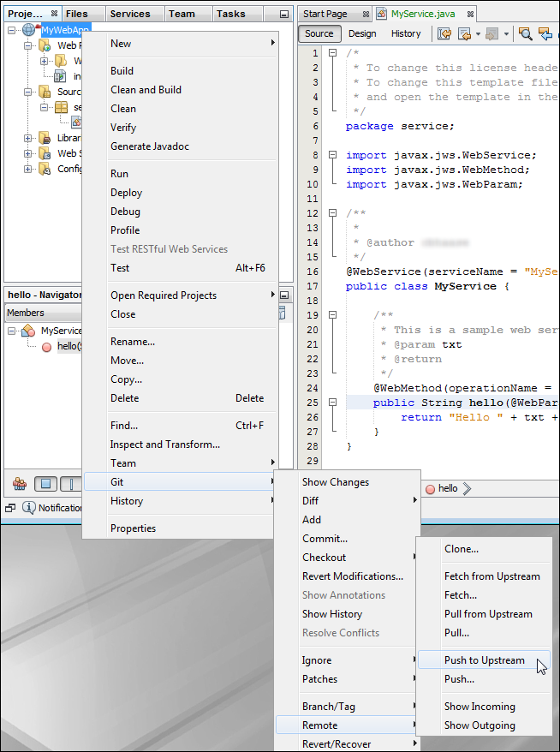Click the MyWebApp globe project icon
Image resolution: width=560 pixels, height=752 pixels.
click(x=29, y=30)
